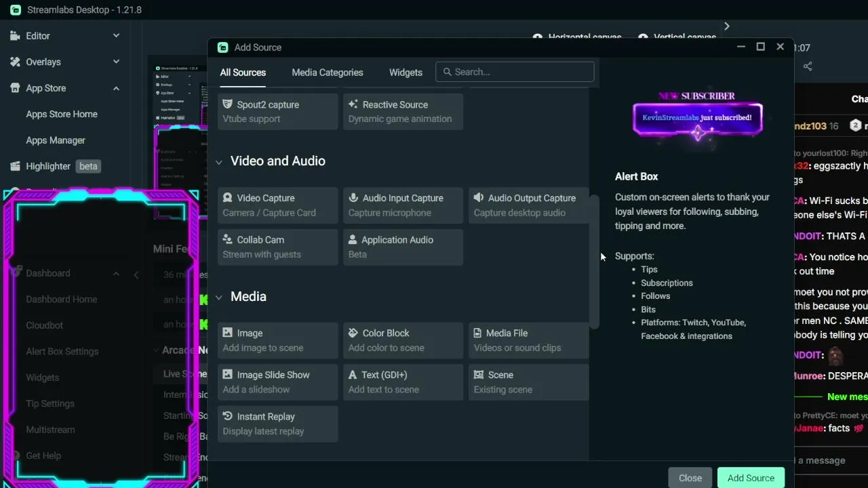Click the Spout2 capture source icon
The image size is (868, 488).
click(x=228, y=104)
